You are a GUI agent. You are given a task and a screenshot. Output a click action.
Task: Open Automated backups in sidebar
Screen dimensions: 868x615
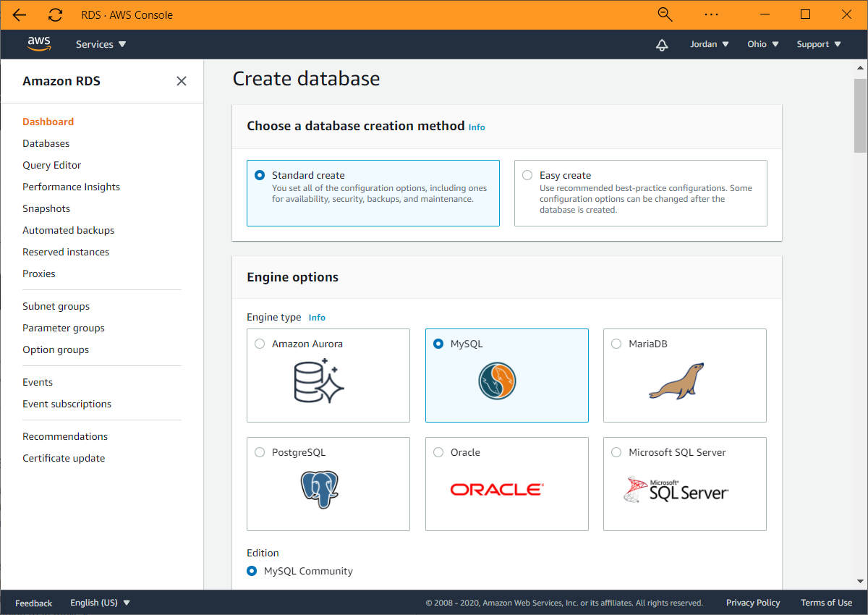(69, 230)
